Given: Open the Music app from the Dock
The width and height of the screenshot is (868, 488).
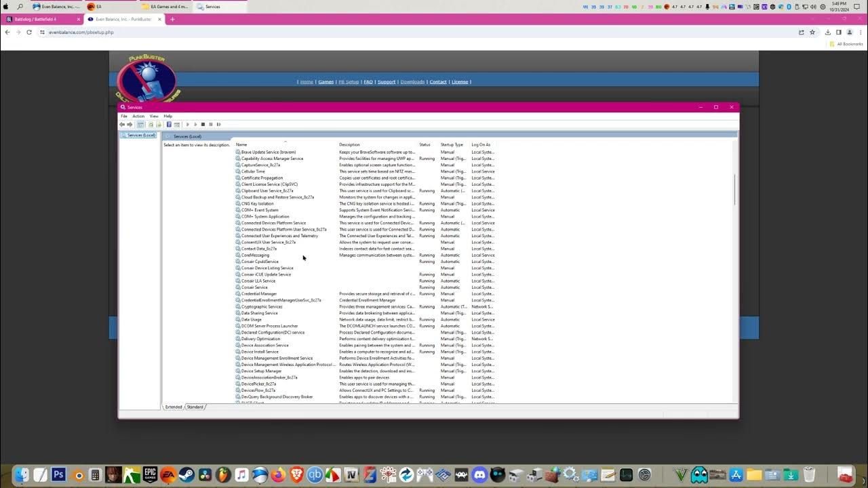Looking at the screenshot, I should [241, 475].
